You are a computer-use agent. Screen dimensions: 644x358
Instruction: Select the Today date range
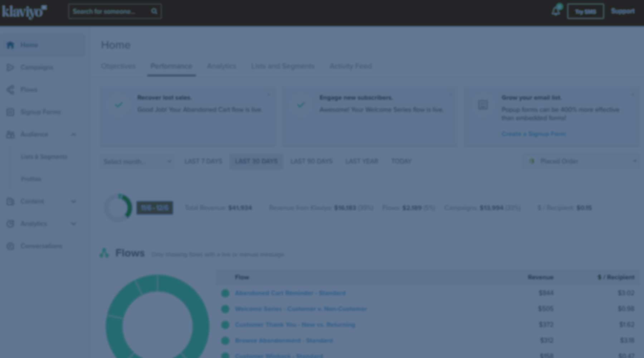pyautogui.click(x=401, y=161)
